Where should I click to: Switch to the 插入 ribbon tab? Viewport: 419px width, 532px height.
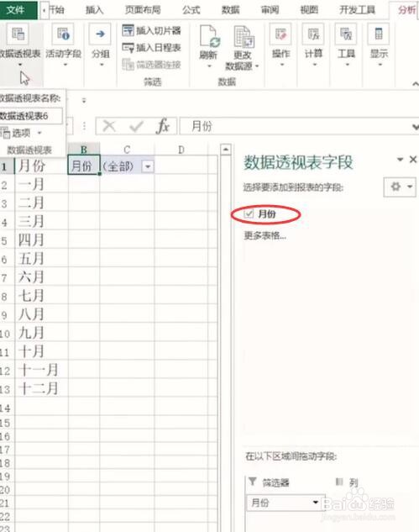[94, 10]
